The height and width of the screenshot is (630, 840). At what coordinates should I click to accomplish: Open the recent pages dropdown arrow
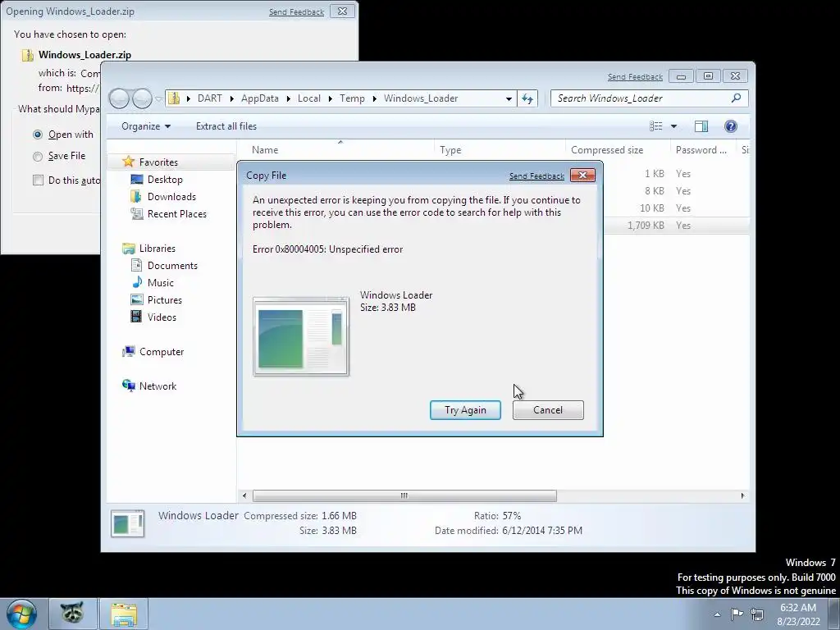(158, 98)
